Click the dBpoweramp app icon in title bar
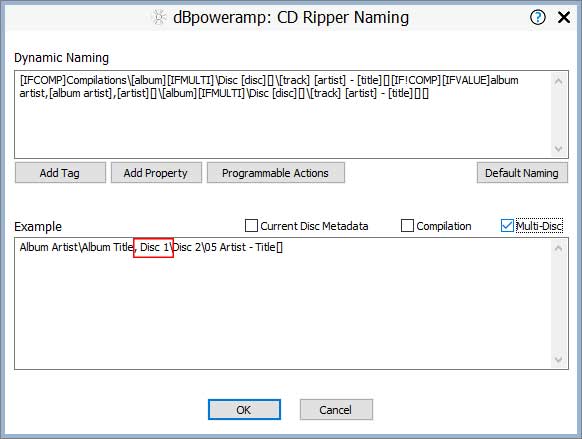582x439 pixels. pyautogui.click(x=160, y=17)
